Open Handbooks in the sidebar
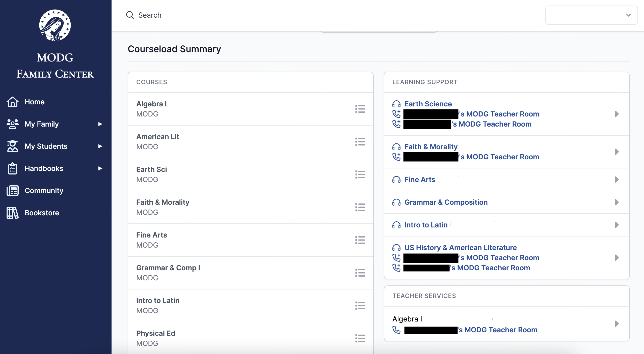The width and height of the screenshot is (644, 354). point(44,168)
